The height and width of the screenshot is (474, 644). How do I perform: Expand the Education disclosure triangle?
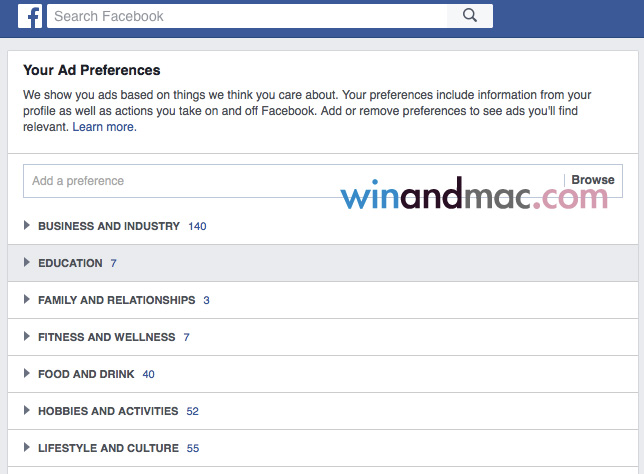click(27, 262)
